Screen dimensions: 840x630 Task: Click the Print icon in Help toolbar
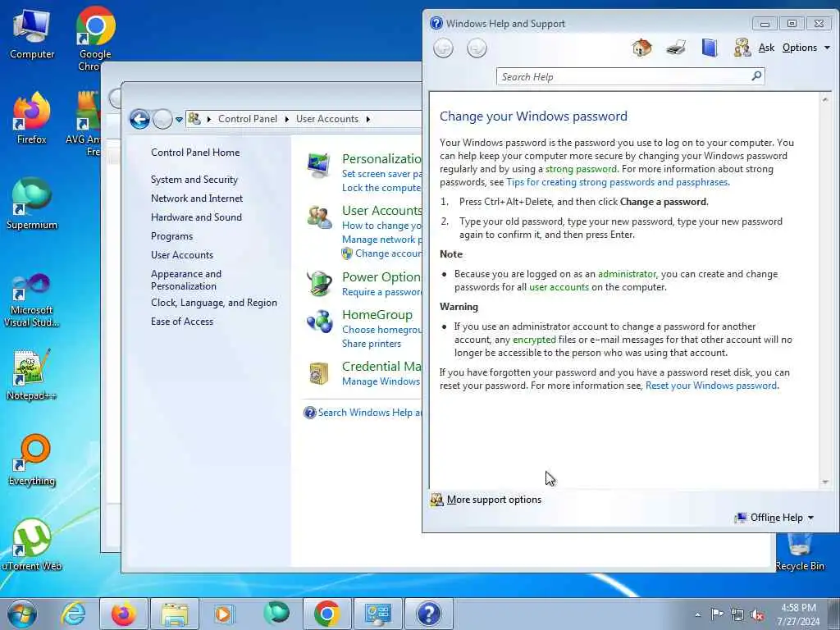pyautogui.click(x=676, y=48)
